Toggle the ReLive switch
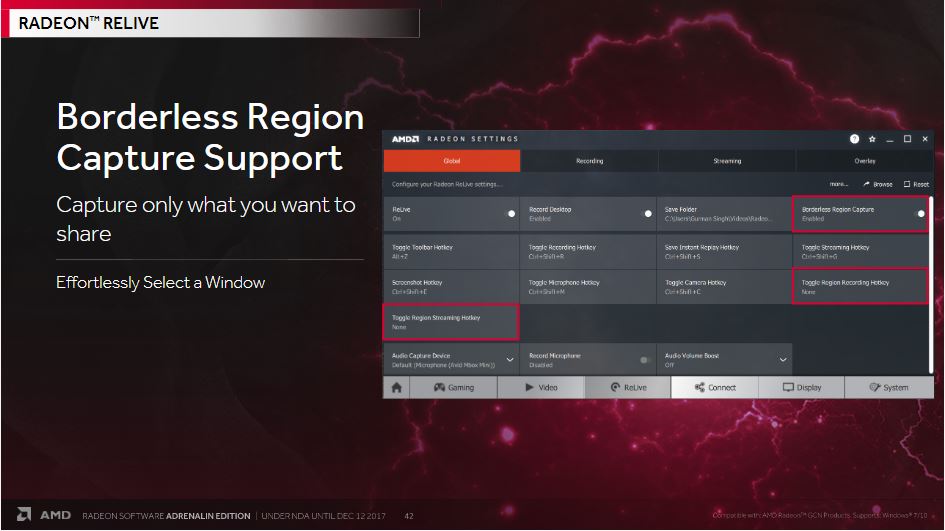The image size is (945, 531). (x=509, y=213)
